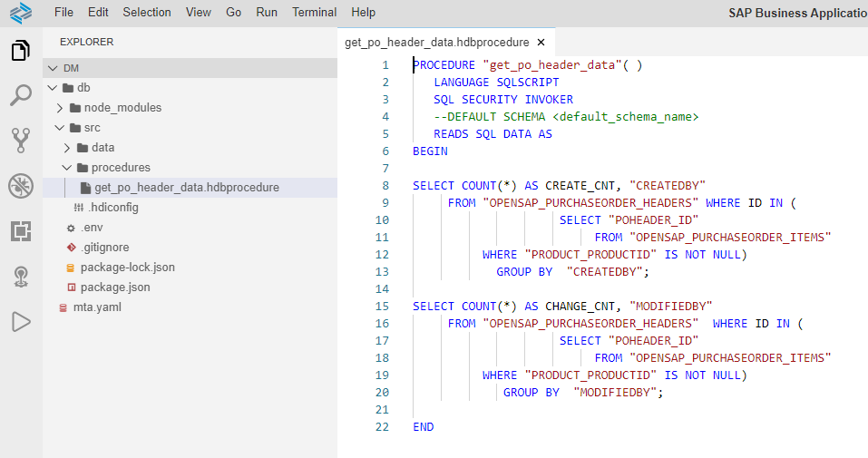The height and width of the screenshot is (458, 868).
Task: Click the src folder icon
Action: click(75, 128)
